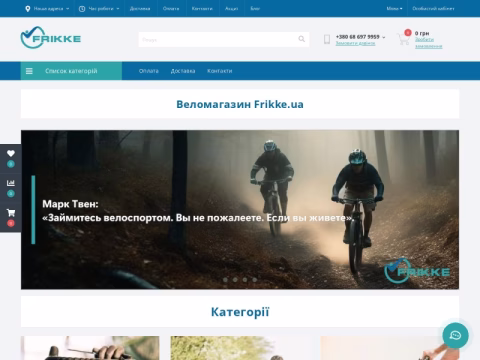Open Оплата in the top bar
Viewport: 480px width, 360px height.
171,9
